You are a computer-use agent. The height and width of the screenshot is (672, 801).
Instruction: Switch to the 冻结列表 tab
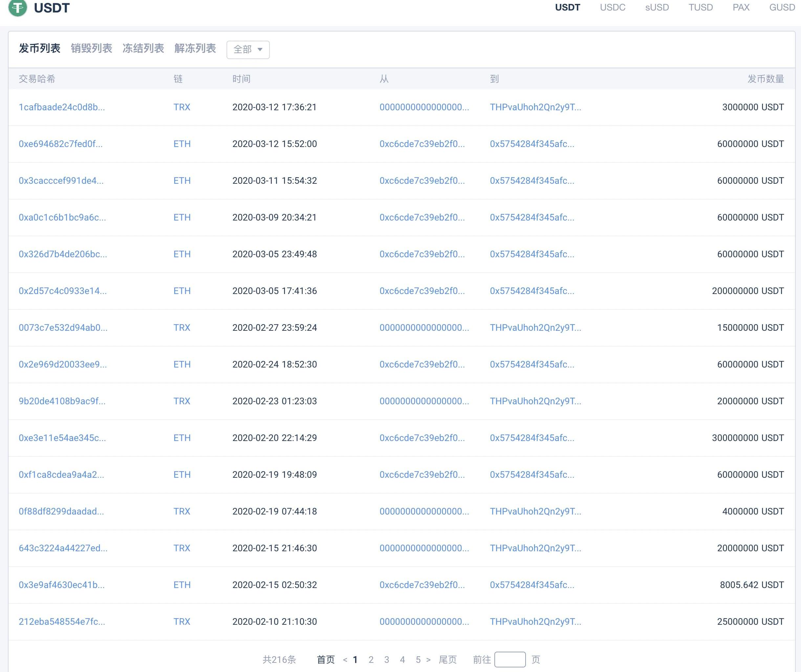143,49
